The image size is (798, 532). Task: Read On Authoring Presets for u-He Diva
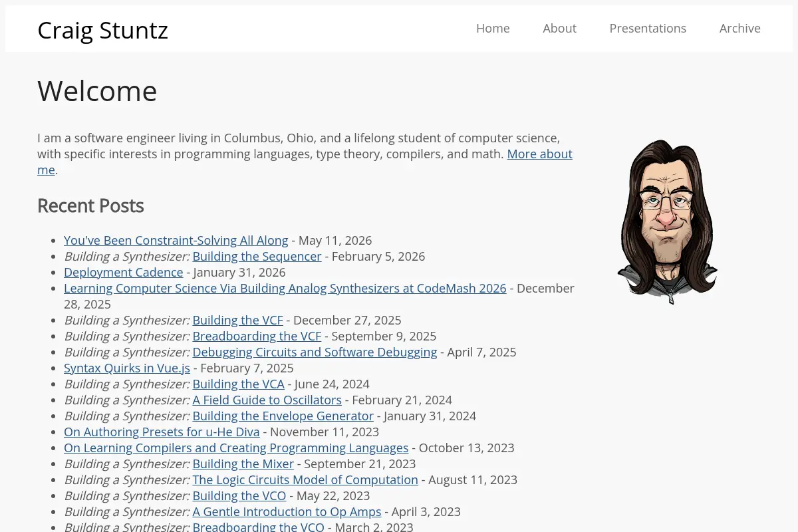click(x=162, y=432)
